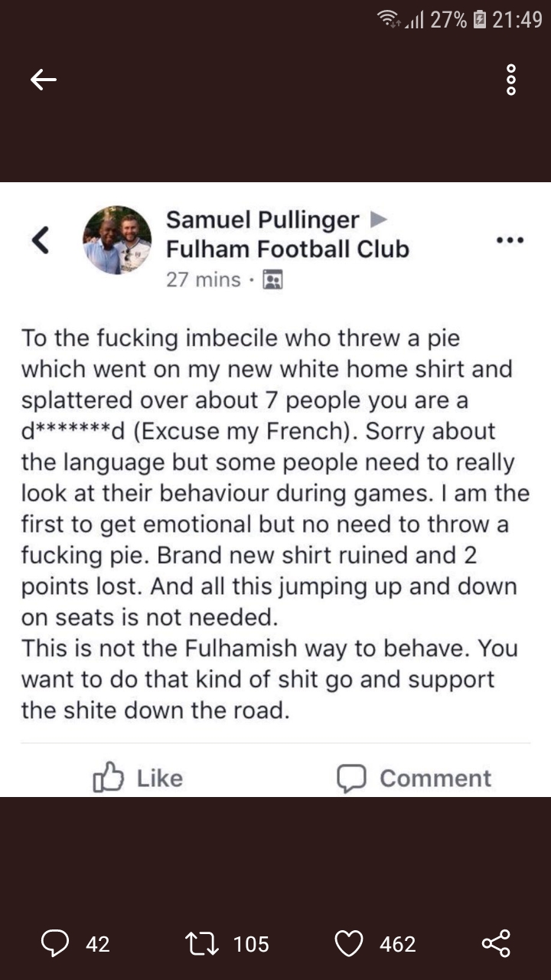Tap the Like button label
551x980 pixels.
[x=160, y=778]
